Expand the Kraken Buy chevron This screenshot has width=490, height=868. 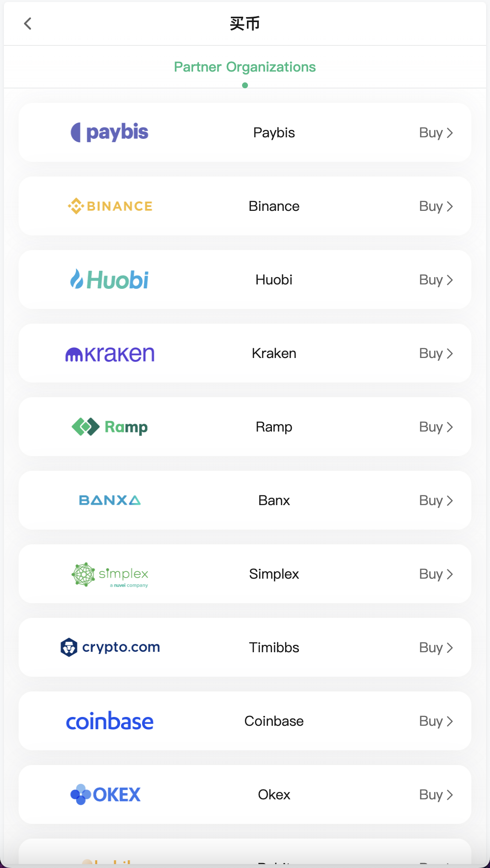[450, 354]
